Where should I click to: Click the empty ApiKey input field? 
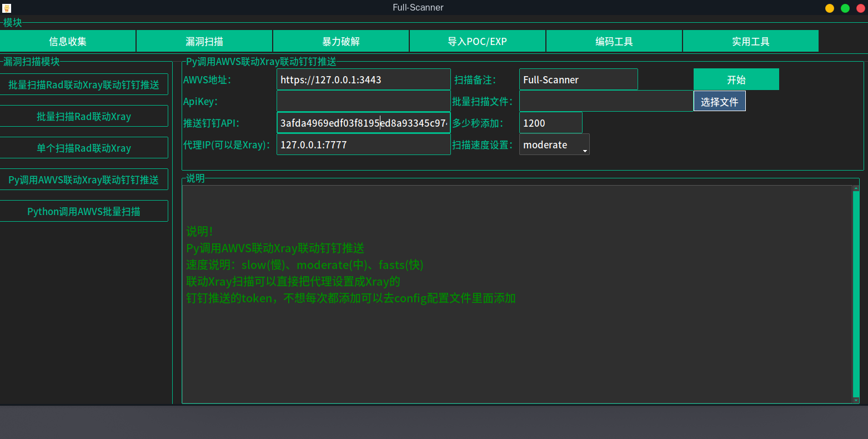click(x=363, y=101)
